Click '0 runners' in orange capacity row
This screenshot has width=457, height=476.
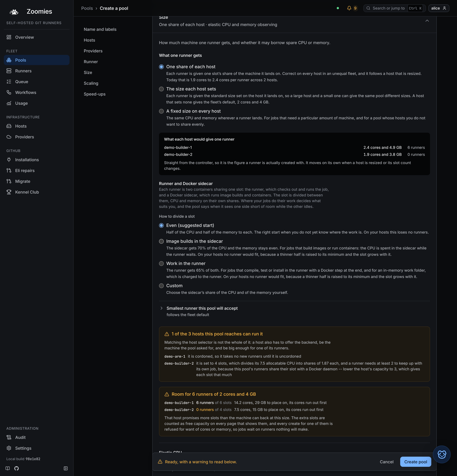point(205,410)
